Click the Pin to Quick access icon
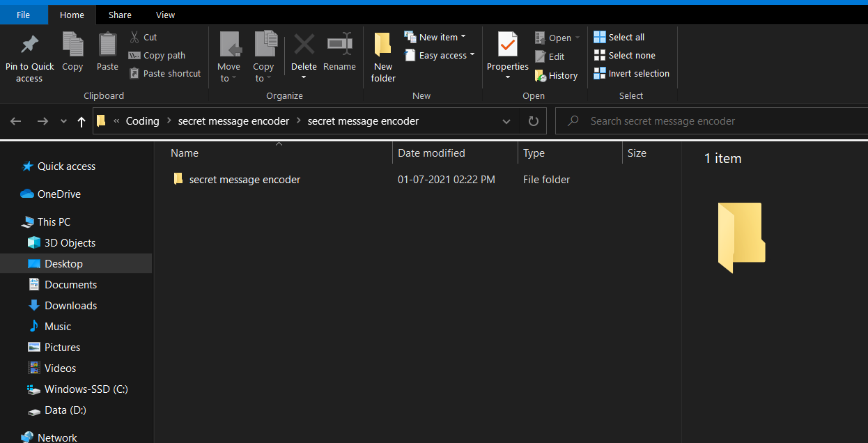Screen dimensions: 868x443 tap(29, 45)
